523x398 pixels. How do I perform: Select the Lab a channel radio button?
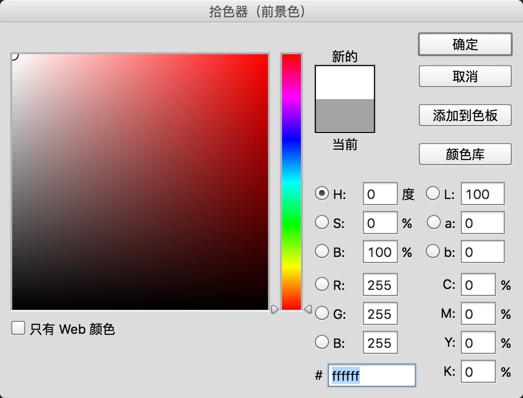(433, 222)
